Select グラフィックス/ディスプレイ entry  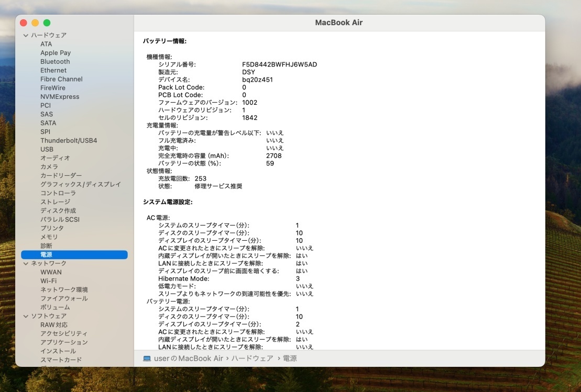[x=80, y=184]
